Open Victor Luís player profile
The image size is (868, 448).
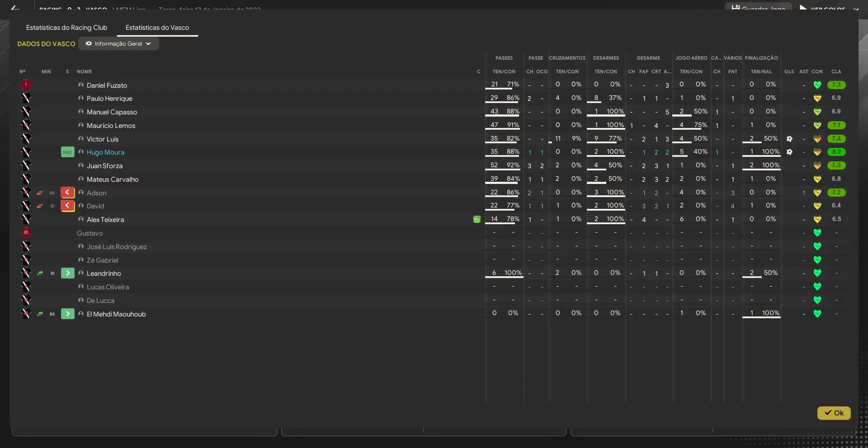pyautogui.click(x=103, y=139)
